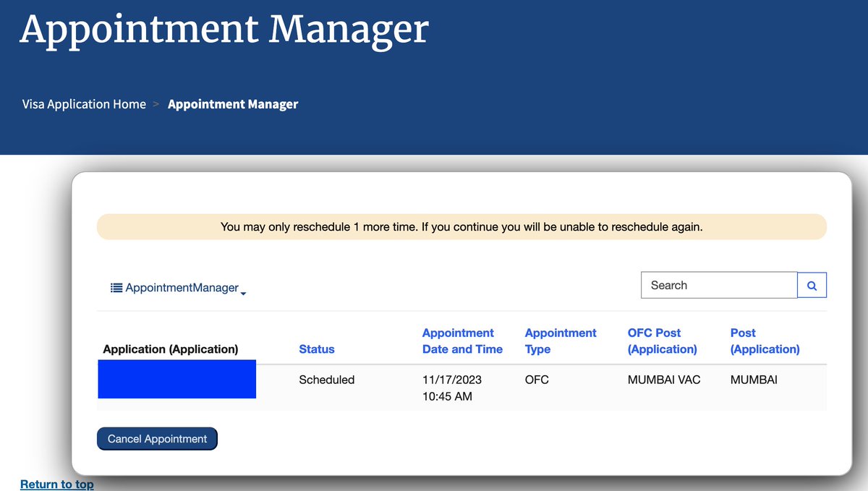Click the OFC appointment type cell
The height and width of the screenshot is (491, 868).
[x=537, y=380]
